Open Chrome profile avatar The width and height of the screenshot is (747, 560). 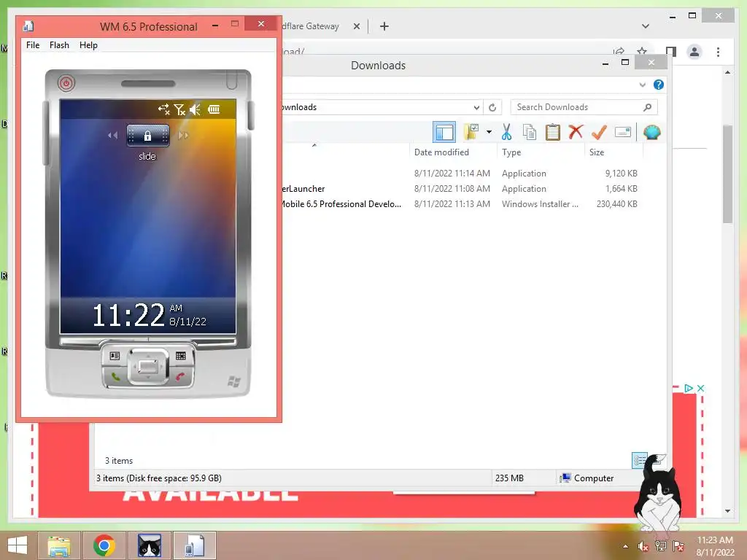click(x=694, y=52)
